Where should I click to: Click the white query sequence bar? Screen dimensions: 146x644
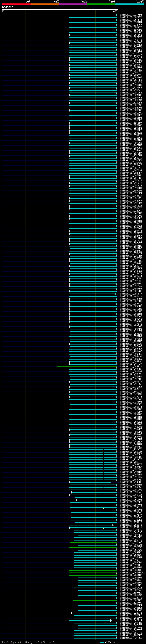60,10
